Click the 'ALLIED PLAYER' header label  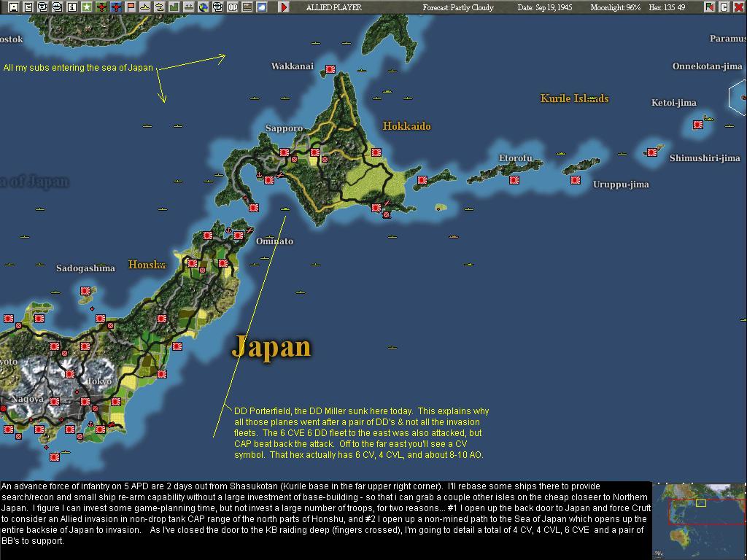tap(334, 7)
